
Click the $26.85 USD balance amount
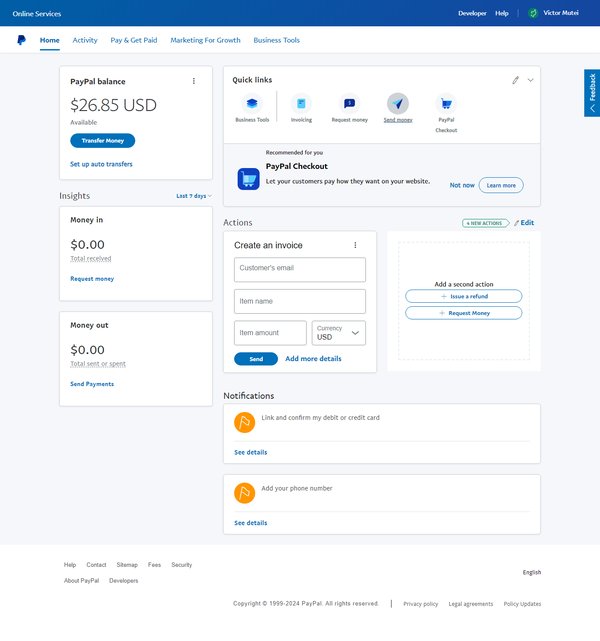click(x=113, y=105)
